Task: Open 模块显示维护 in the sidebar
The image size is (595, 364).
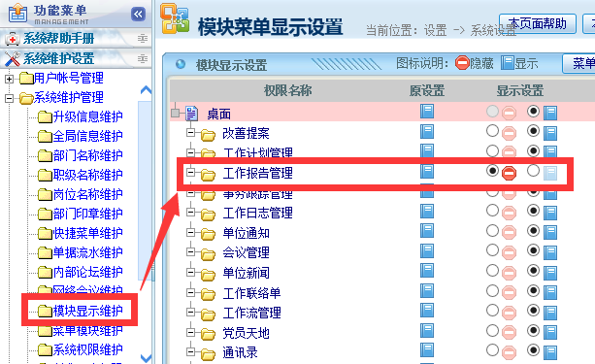Action: [88, 311]
